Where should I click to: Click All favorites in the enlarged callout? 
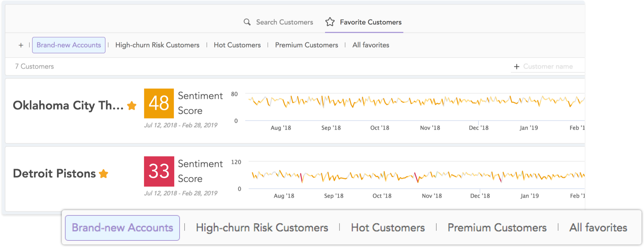pyautogui.click(x=598, y=228)
